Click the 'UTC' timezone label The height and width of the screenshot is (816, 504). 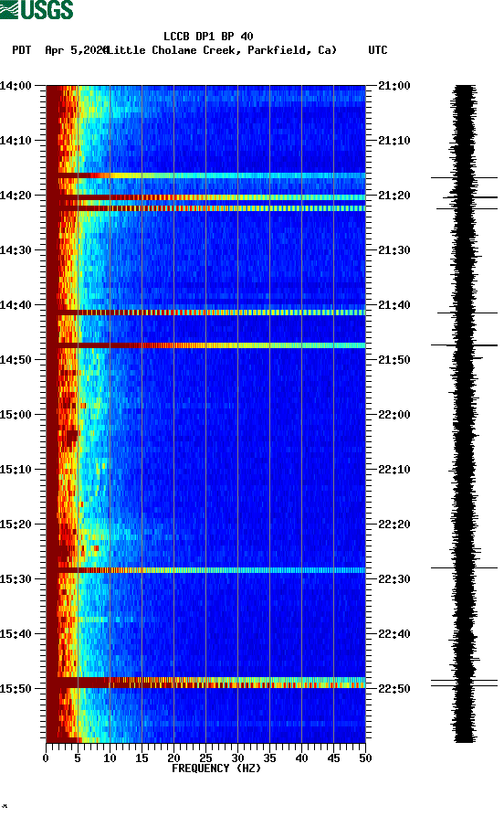378,50
